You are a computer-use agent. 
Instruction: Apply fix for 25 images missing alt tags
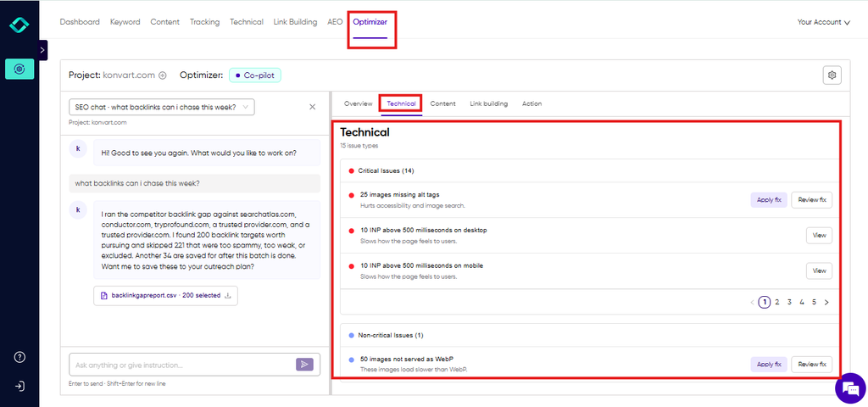(769, 200)
